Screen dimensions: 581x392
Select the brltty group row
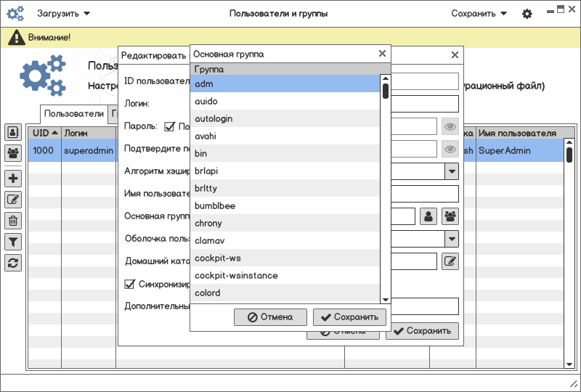[x=285, y=188]
